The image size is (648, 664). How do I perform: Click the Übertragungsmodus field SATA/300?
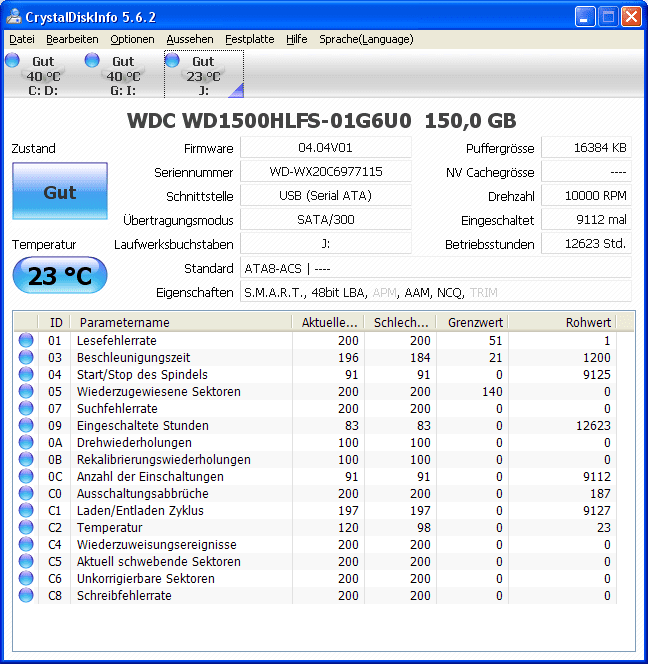(326, 220)
